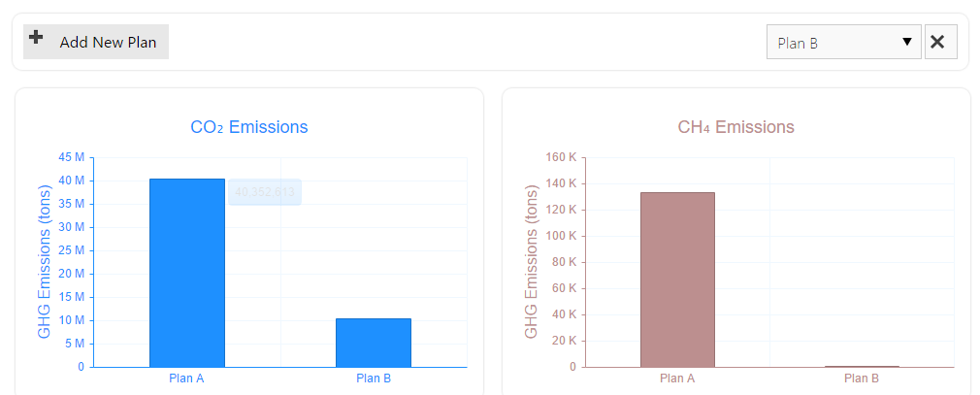Viewport: 980px width, 395px height.
Task: Click the Plan B bar in the CH₄ chart
Action: (x=862, y=366)
